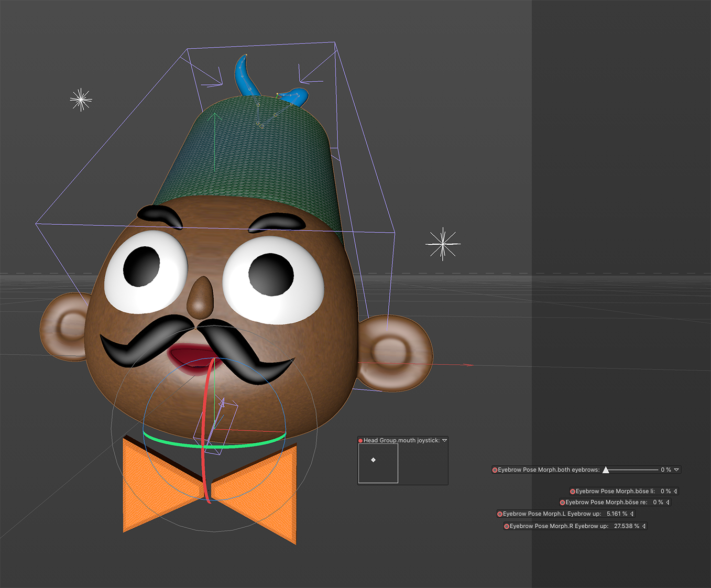Select the light object right of the head

pyautogui.click(x=443, y=244)
